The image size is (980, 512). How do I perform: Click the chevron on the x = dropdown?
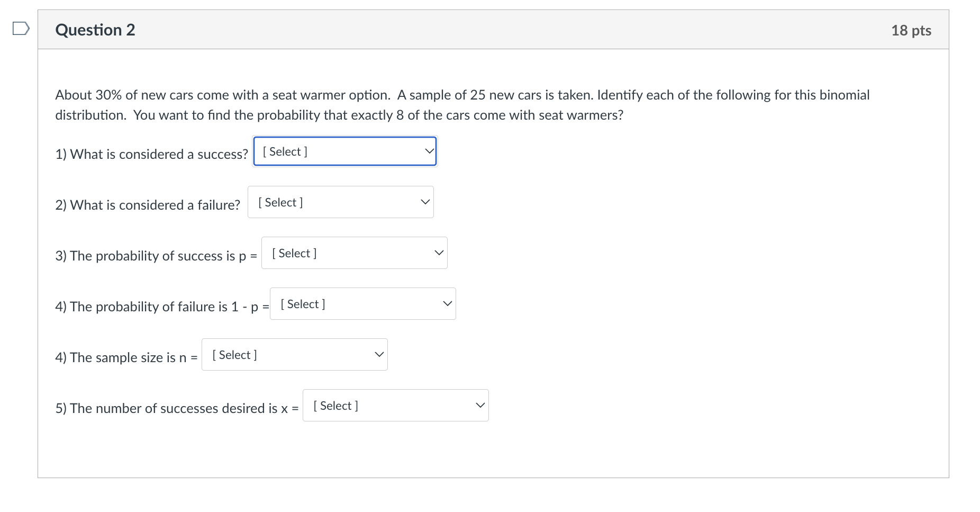480,406
